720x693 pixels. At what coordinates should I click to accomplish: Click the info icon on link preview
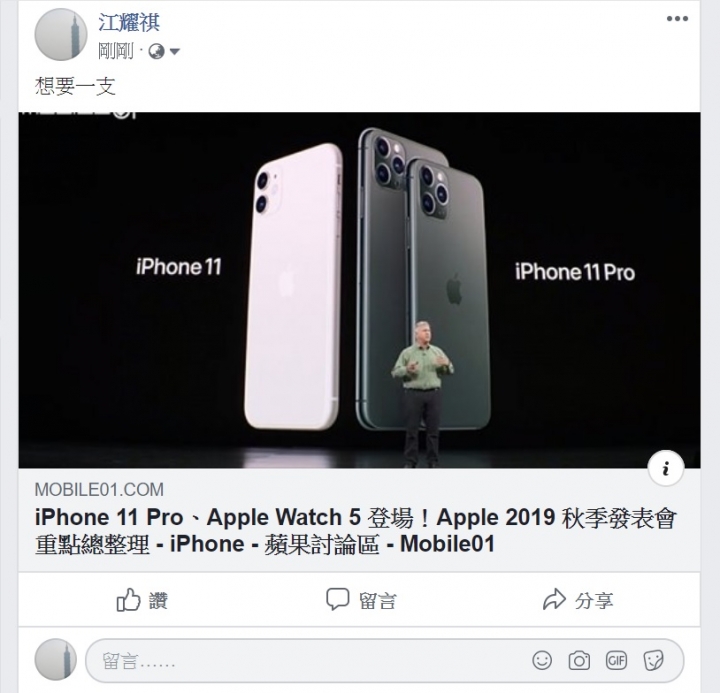click(x=666, y=468)
